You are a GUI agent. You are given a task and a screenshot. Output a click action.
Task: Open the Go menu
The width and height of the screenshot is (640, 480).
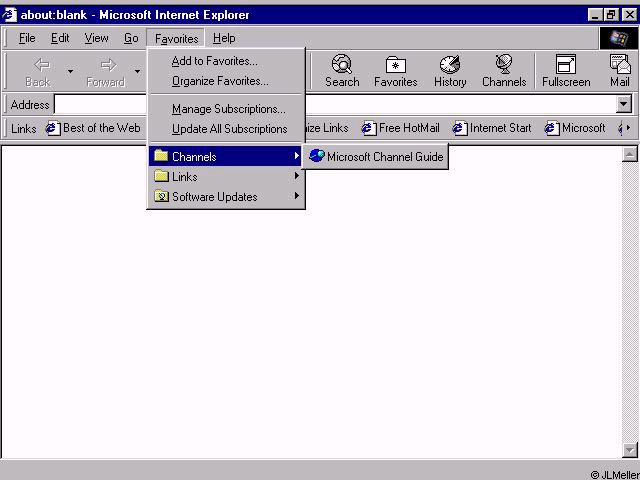click(131, 38)
